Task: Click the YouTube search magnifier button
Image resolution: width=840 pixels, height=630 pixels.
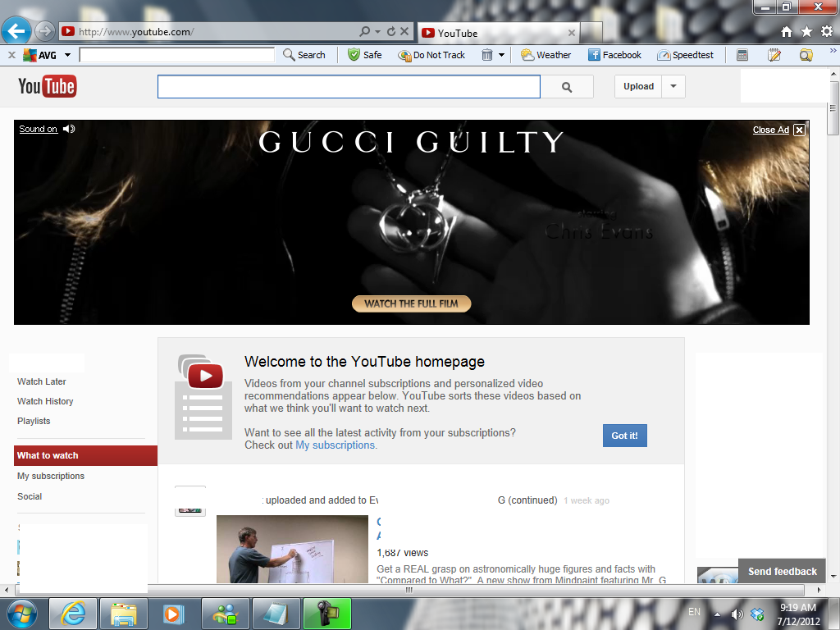Action: click(567, 87)
